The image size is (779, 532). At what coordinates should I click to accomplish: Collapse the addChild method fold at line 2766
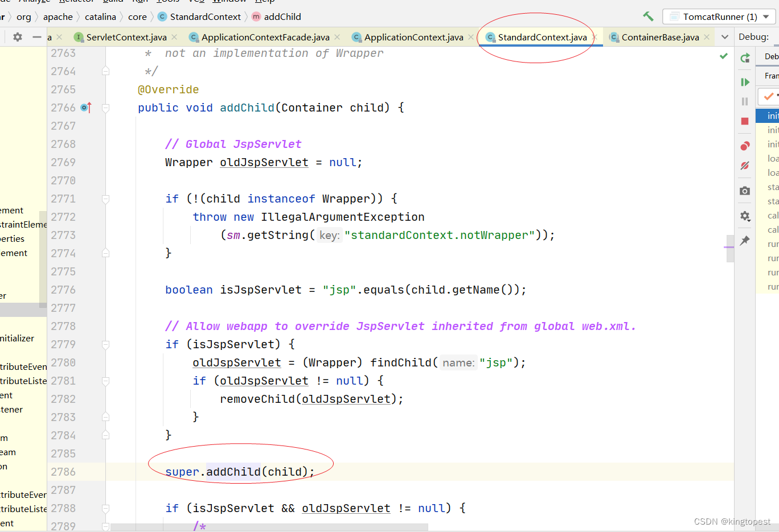(105, 108)
